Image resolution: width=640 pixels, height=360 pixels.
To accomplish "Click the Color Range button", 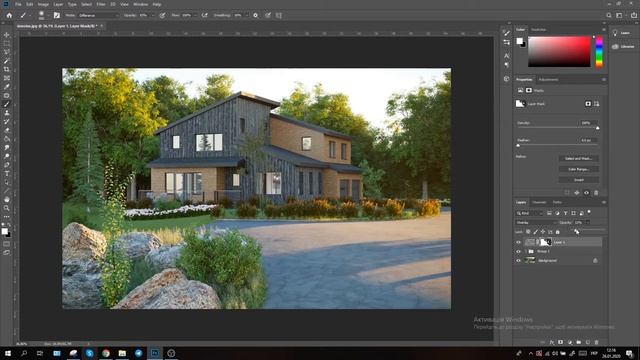I will pyautogui.click(x=578, y=169).
